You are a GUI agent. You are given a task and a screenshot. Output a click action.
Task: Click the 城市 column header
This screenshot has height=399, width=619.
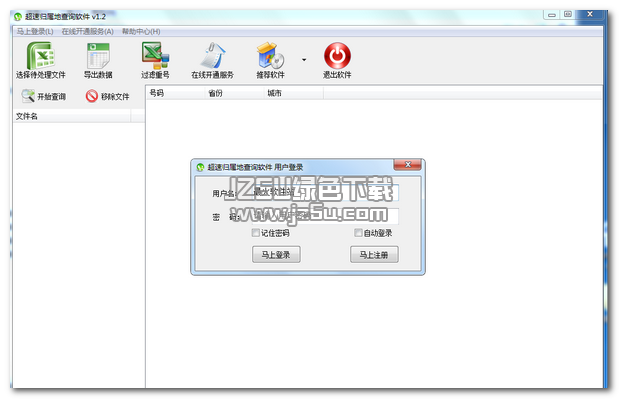click(x=293, y=93)
